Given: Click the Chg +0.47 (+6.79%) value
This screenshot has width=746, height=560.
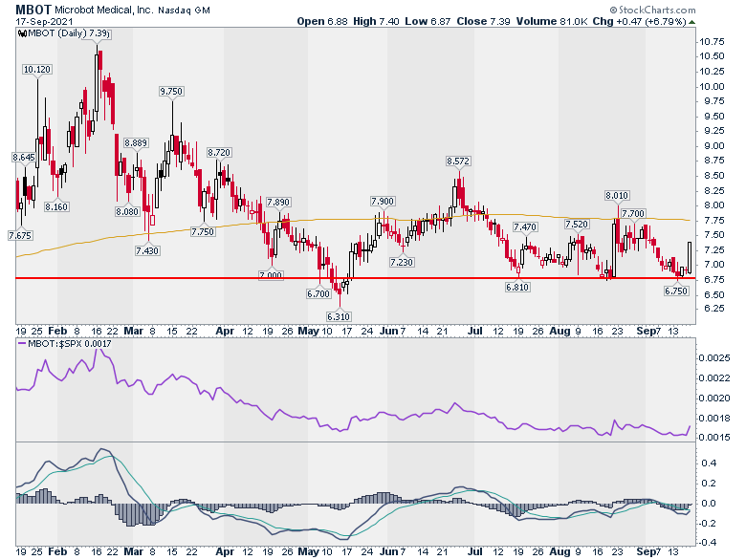Looking at the screenshot, I should click(x=640, y=21).
